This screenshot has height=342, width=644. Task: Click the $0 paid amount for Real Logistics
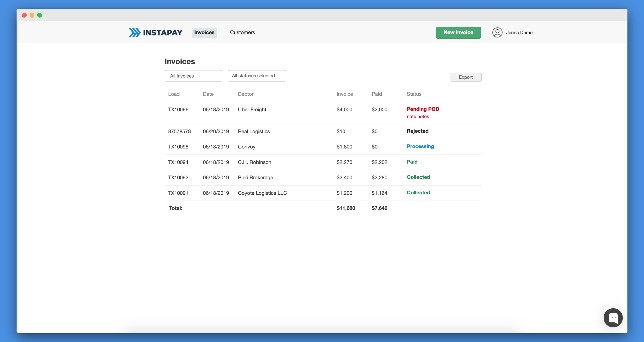pyautogui.click(x=374, y=132)
